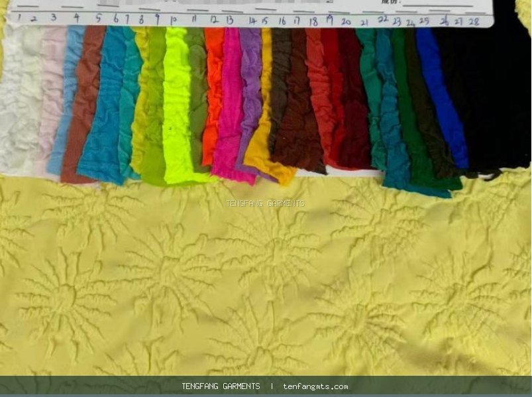Click handwritten number 13 on the card
Image resolution: width=532 pixels, height=397 pixels.
(x=230, y=21)
